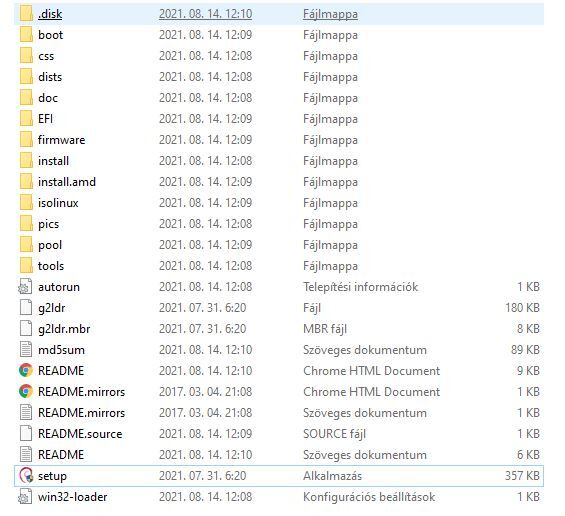Viewport: 565px width, 516px height.
Task: Select the boot folder name
Action: pos(50,35)
